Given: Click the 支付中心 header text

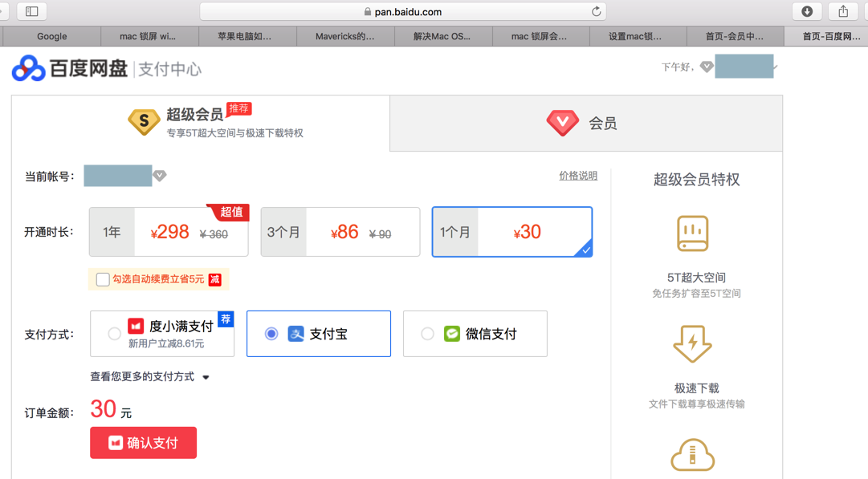Looking at the screenshot, I should 170,69.
